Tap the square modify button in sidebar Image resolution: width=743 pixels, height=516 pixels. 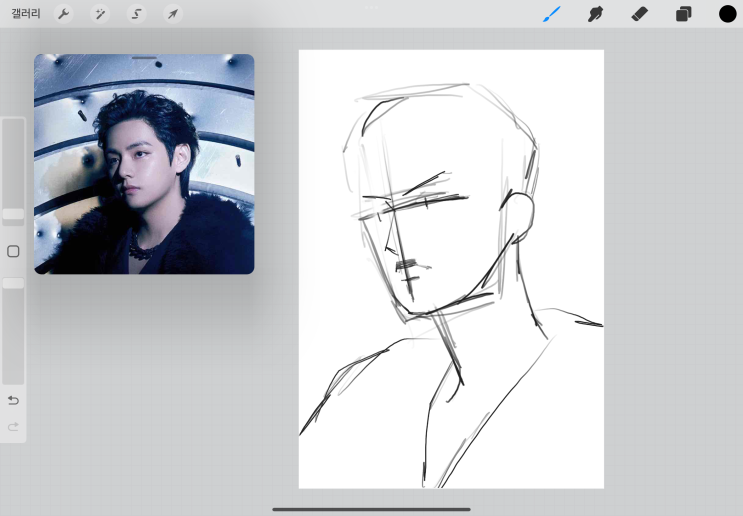coord(13,251)
